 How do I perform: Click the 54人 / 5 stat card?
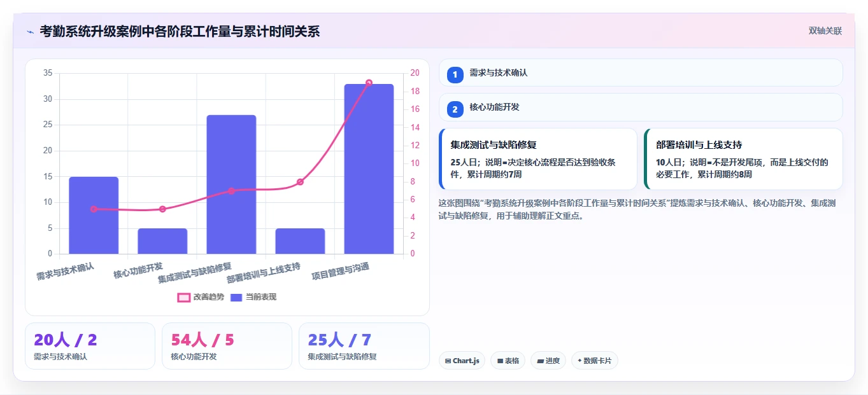(227, 346)
